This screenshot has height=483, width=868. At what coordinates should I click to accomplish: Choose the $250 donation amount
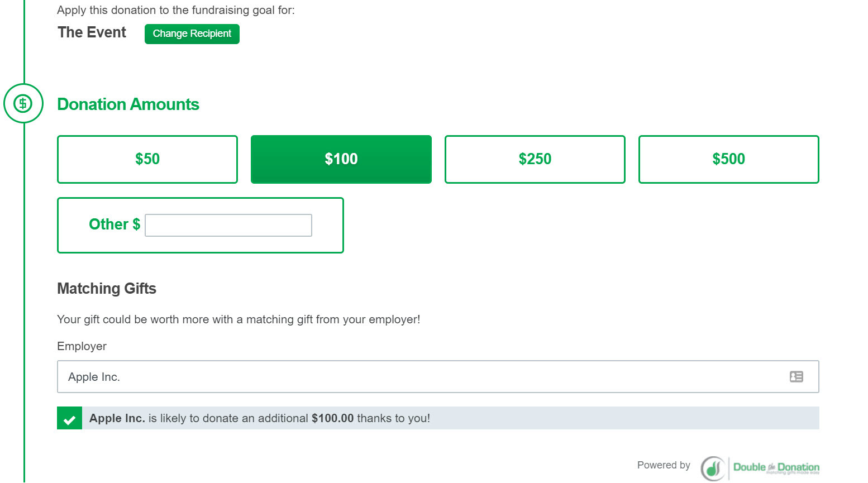[x=535, y=159]
